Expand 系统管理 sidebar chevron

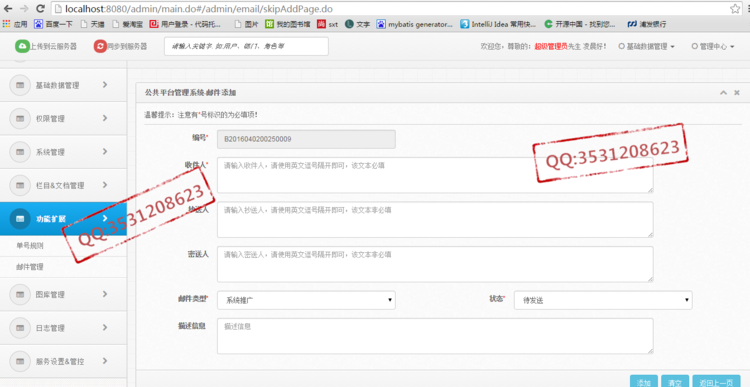(105, 152)
